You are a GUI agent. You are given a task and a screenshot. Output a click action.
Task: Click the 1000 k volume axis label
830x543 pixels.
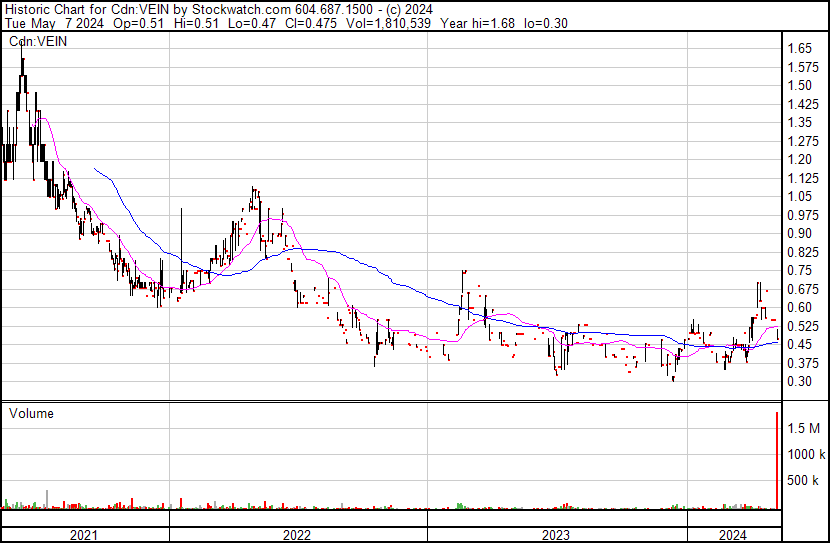point(806,454)
